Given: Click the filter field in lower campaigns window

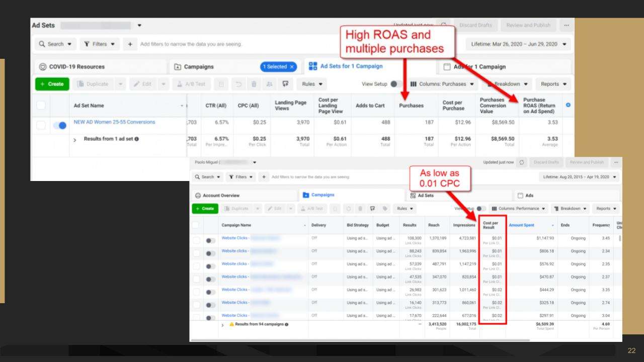Looking at the screenshot, I should point(310,177).
